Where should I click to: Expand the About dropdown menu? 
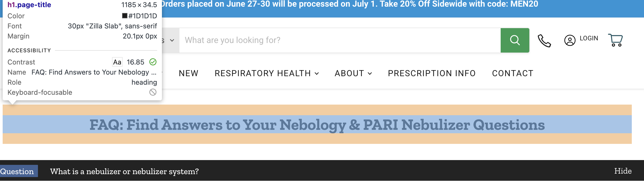[353, 73]
